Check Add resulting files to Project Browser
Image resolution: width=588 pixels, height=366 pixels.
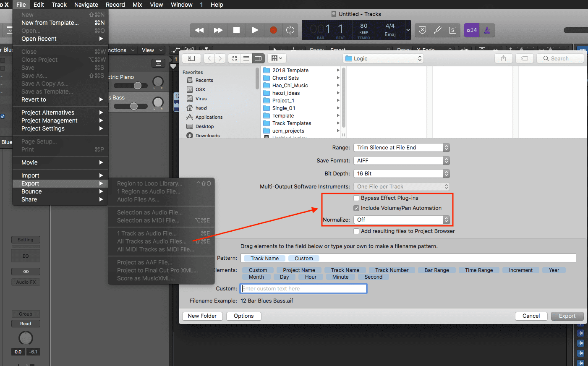coord(356,231)
